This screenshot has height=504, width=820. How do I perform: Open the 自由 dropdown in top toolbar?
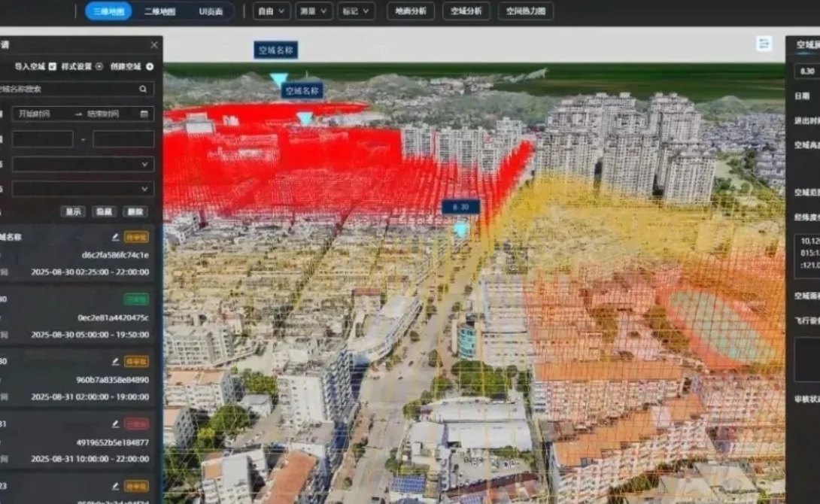[x=272, y=11]
